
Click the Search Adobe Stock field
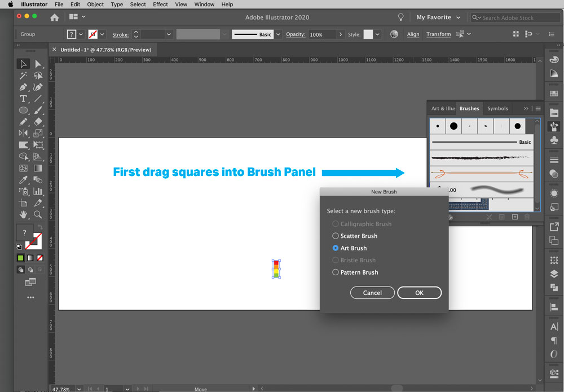click(515, 17)
